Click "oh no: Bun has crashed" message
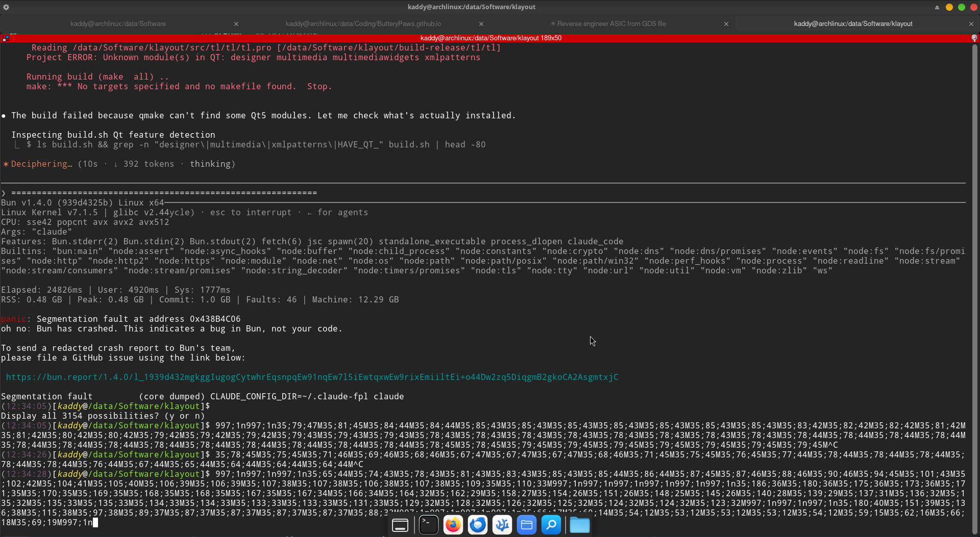Viewport: 980px width, 537px height. (x=171, y=329)
